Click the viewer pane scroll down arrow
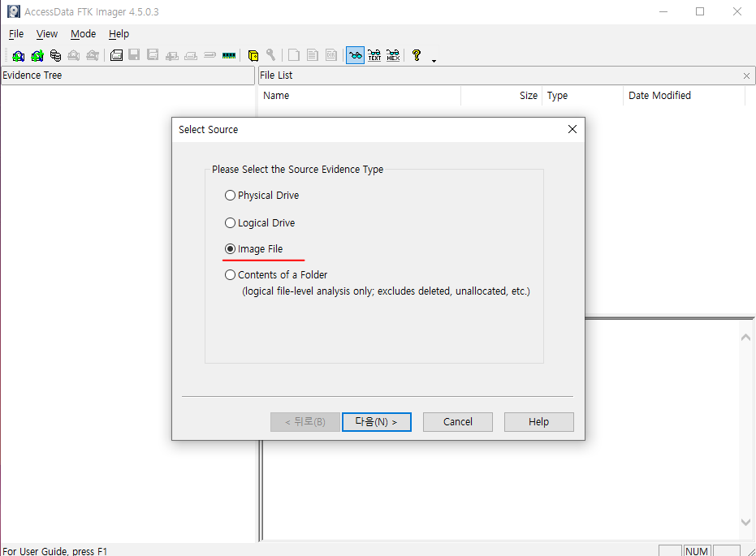This screenshot has height=556, width=756. pyautogui.click(x=745, y=522)
